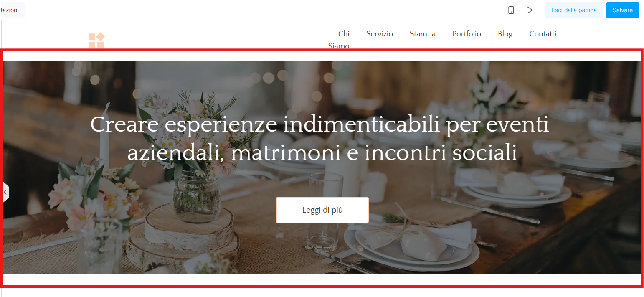The image size is (644, 297).
Task: Open the Chi Siamo menu item
Action: pos(339,40)
